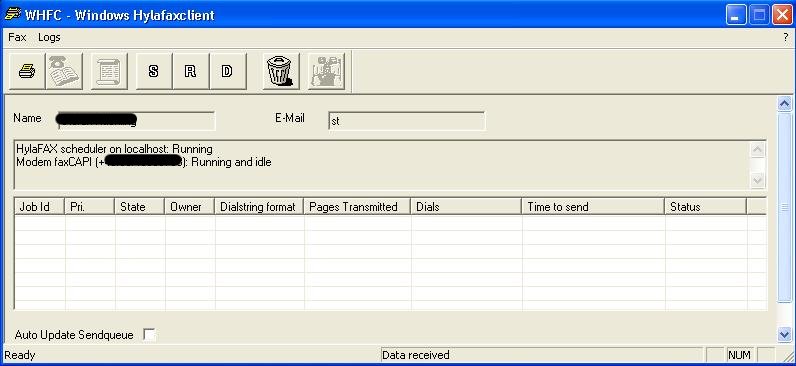
Task: Open the Fax menu
Action: (x=17, y=38)
